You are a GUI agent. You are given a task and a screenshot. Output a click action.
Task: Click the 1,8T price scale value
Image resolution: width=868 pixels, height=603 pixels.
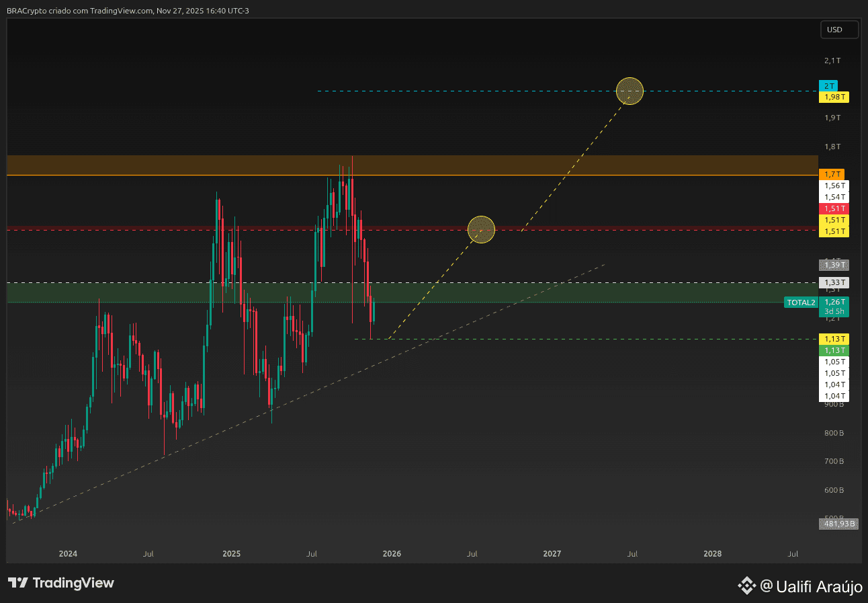click(832, 147)
